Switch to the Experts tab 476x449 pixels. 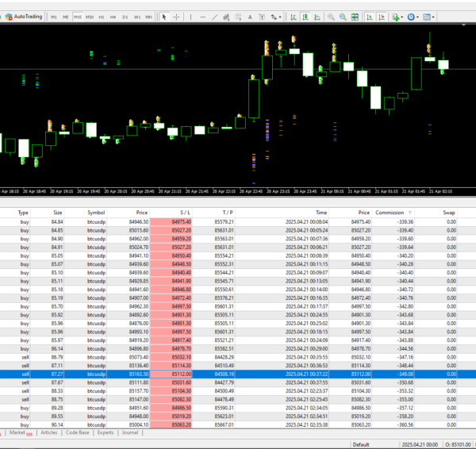pos(105,433)
